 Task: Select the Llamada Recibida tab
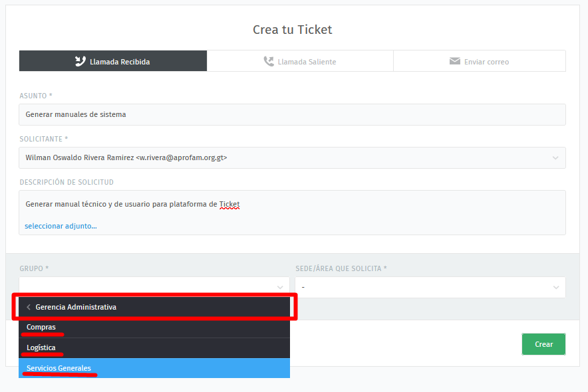[113, 61]
